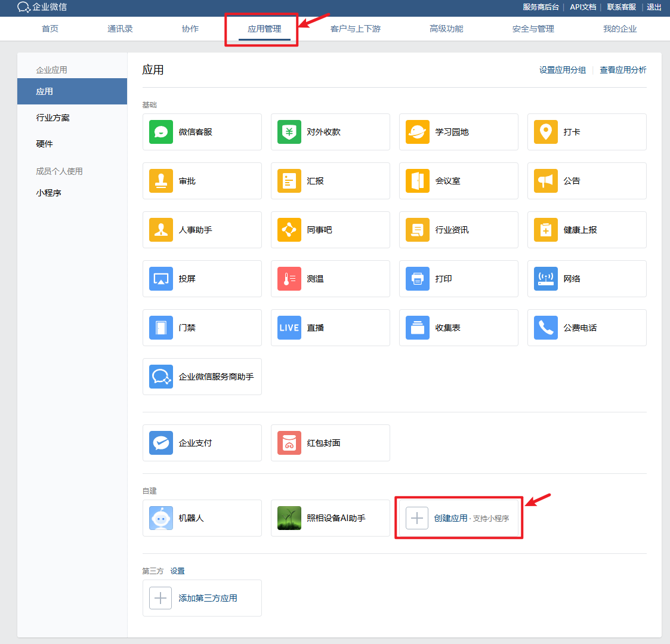This screenshot has width=670, height=644.
Task: Click the 企业微信服务商助手 label
Action: point(216,377)
